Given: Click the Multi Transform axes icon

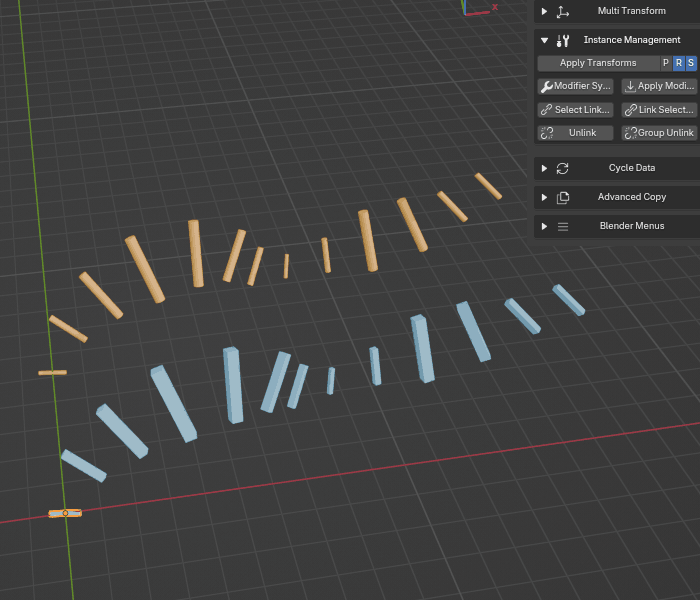Looking at the screenshot, I should pos(562,12).
